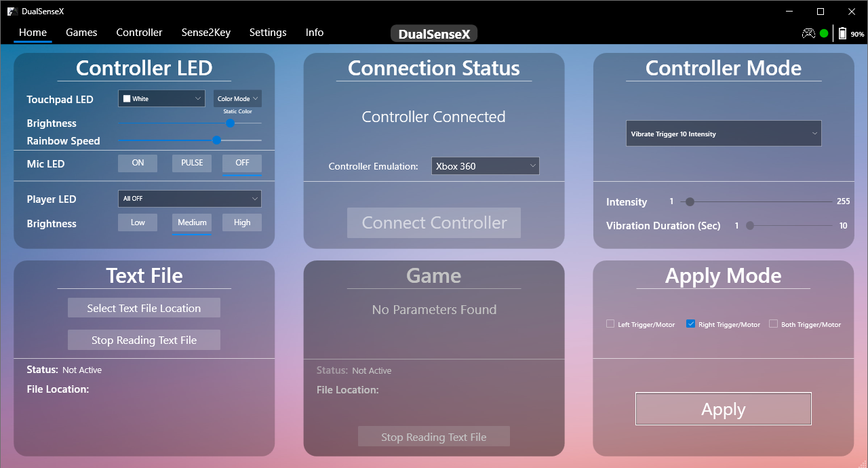
Task: Expand the Vibrate Trigger 10 Intensity dropdown
Action: pyautogui.click(x=724, y=134)
